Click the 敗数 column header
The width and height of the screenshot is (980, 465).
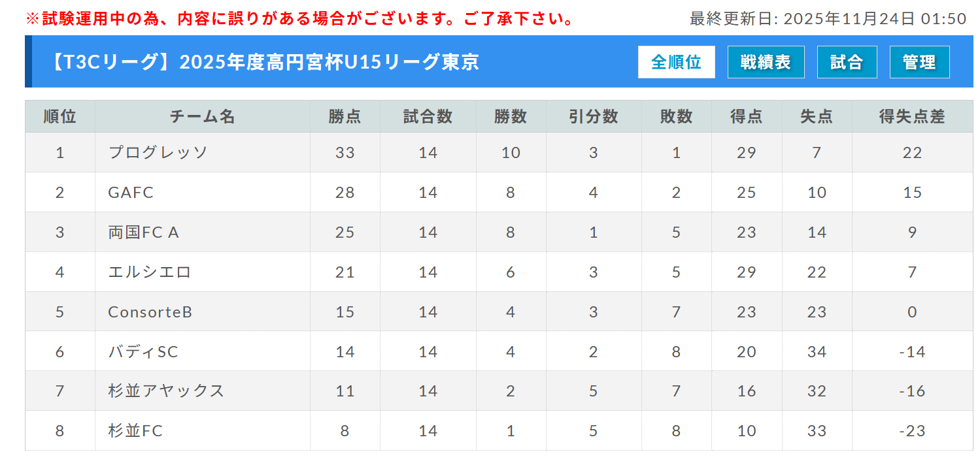click(x=676, y=117)
